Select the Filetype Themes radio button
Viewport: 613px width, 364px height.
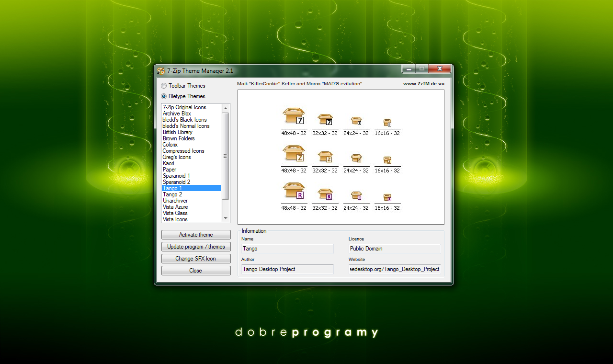[164, 96]
